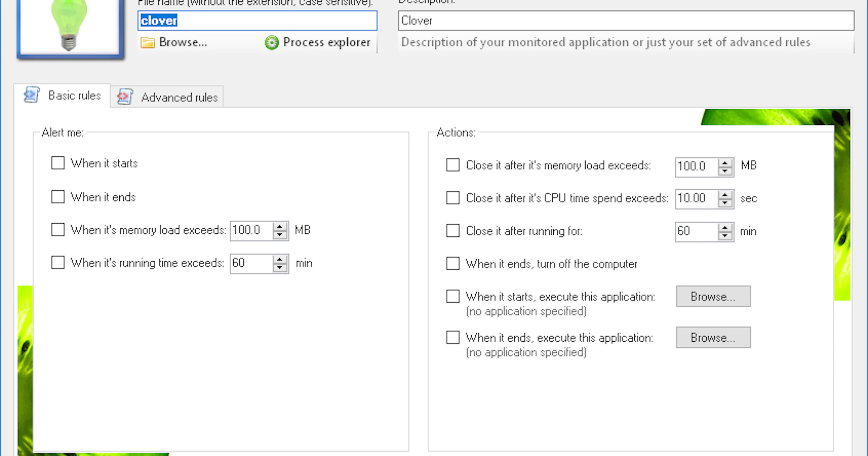Decrease alert memory load value with down arrow

point(280,235)
